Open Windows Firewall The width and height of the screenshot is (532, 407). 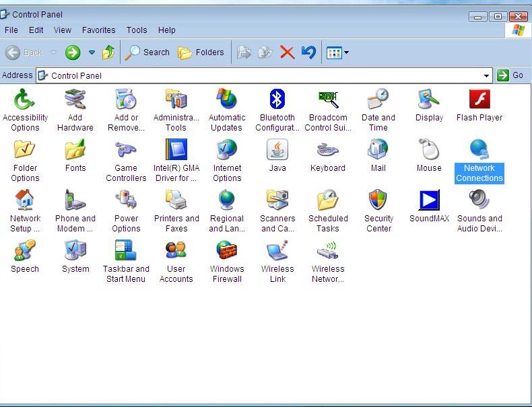point(227,261)
